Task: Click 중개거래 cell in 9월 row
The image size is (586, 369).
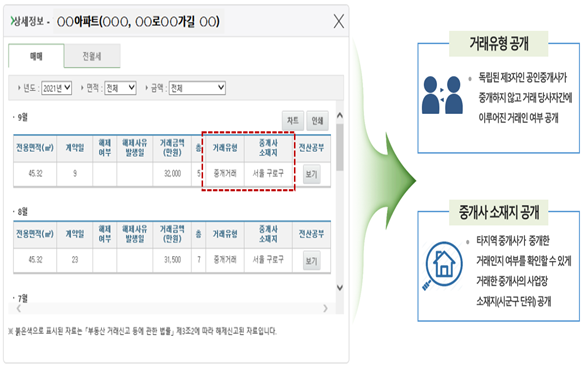Action: 225,173
